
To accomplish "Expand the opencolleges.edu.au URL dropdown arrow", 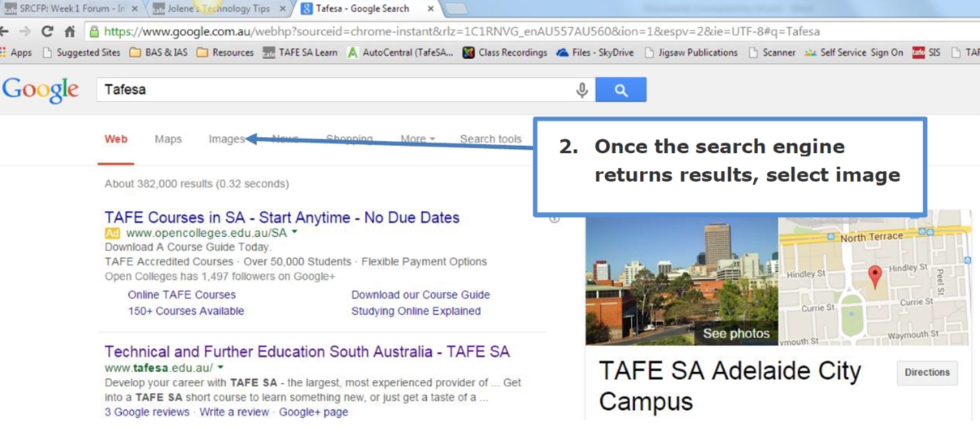I will (294, 233).
